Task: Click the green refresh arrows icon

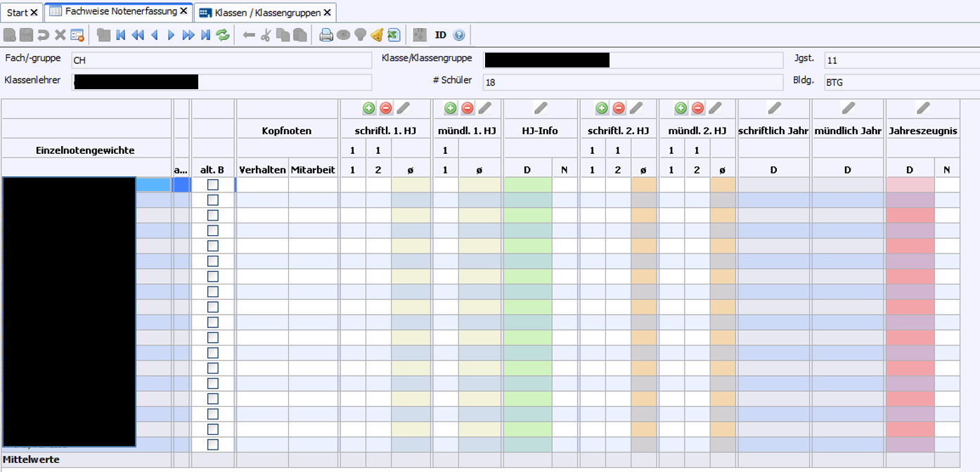Action: coord(223,35)
